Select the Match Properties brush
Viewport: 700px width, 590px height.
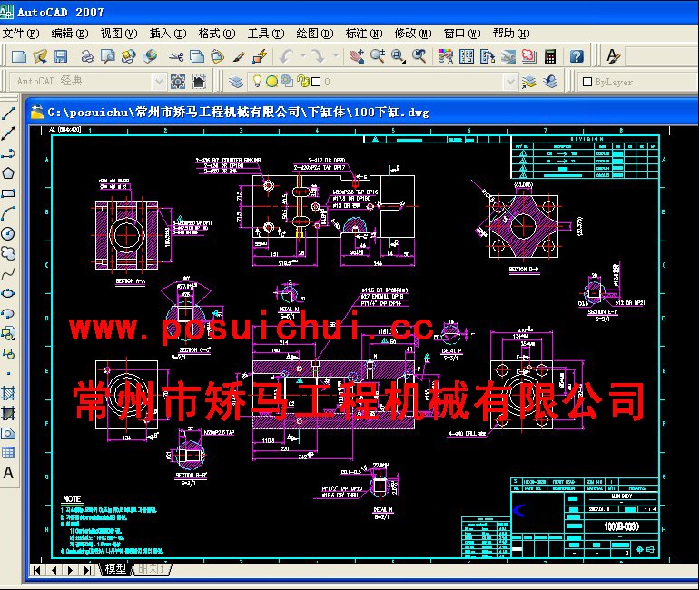point(239,56)
